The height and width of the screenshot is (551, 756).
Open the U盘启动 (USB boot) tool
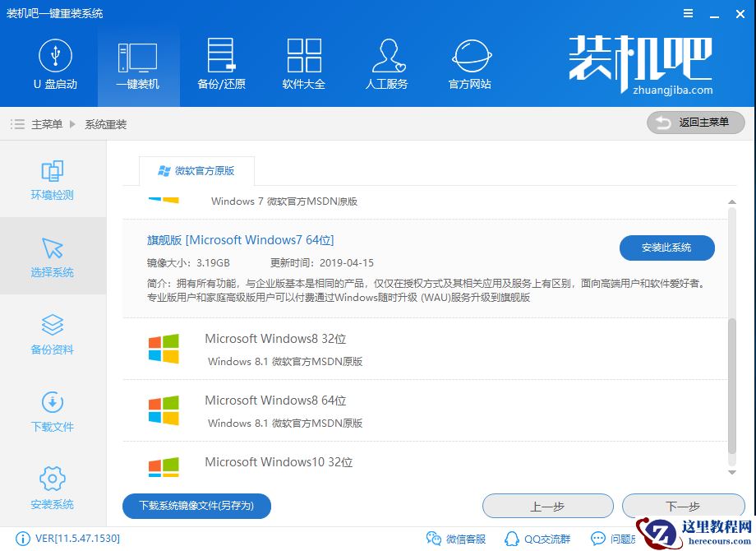point(55,64)
